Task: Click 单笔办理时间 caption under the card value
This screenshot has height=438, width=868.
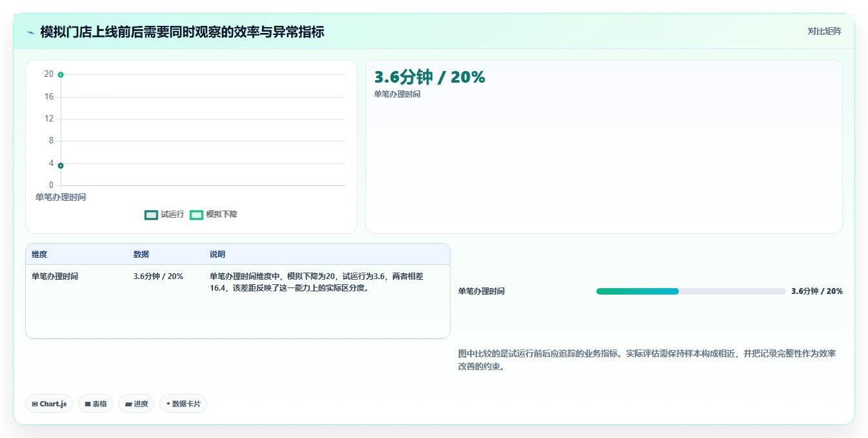Action: click(x=397, y=94)
